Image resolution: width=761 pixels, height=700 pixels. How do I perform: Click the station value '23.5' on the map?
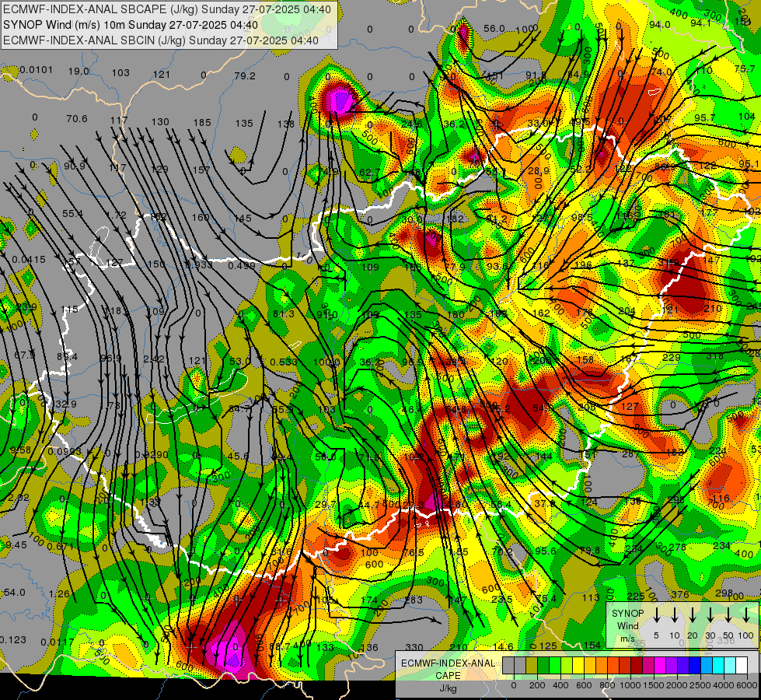502,599
